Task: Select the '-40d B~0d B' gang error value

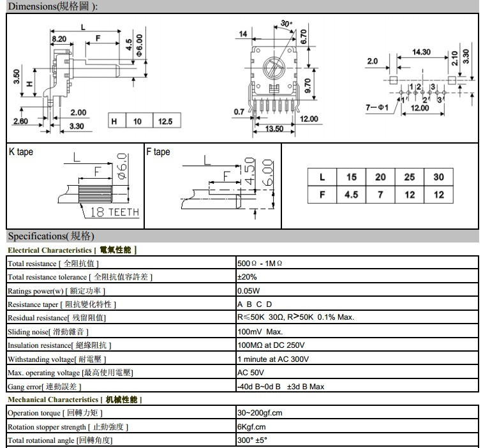Action: point(259,386)
